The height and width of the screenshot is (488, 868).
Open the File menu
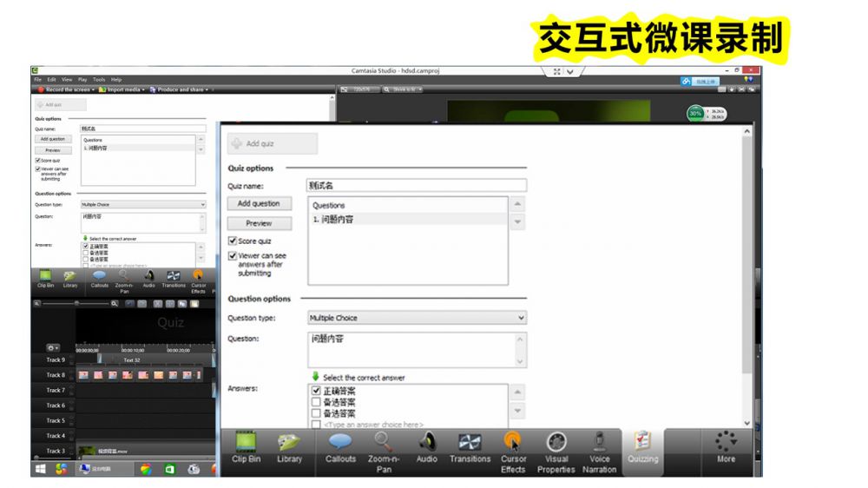pos(38,79)
